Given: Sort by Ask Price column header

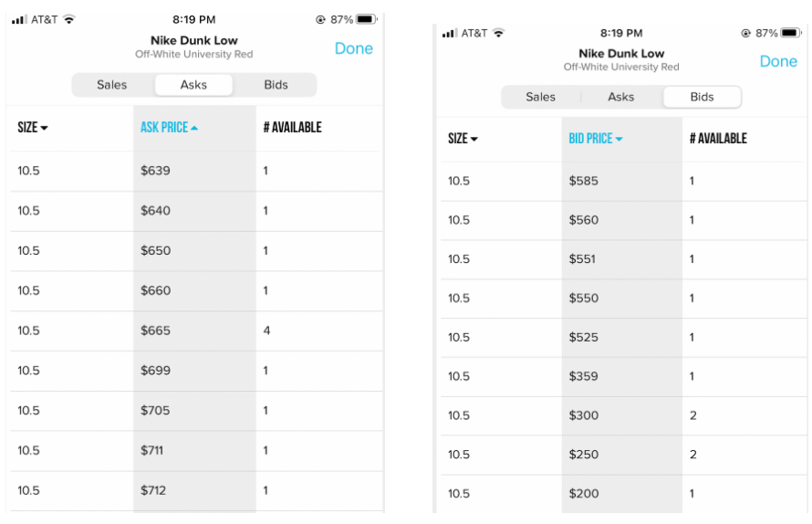Looking at the screenshot, I should point(164,128).
